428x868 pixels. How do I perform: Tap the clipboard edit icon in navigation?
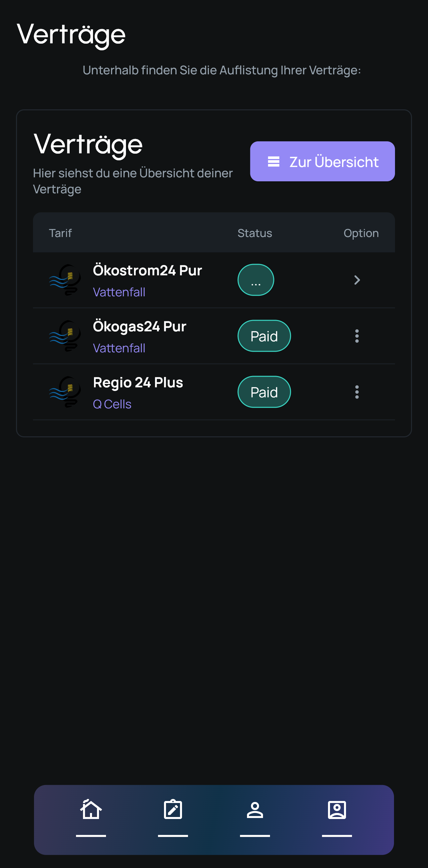(173, 810)
